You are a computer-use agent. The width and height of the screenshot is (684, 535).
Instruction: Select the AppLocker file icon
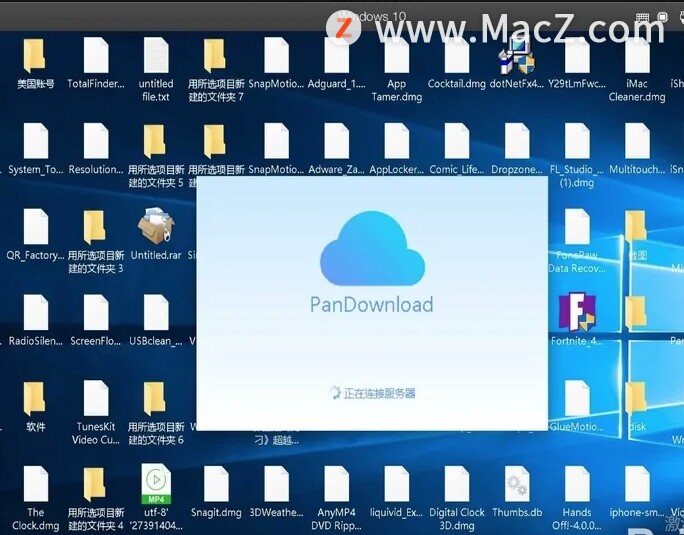pyautogui.click(x=397, y=141)
